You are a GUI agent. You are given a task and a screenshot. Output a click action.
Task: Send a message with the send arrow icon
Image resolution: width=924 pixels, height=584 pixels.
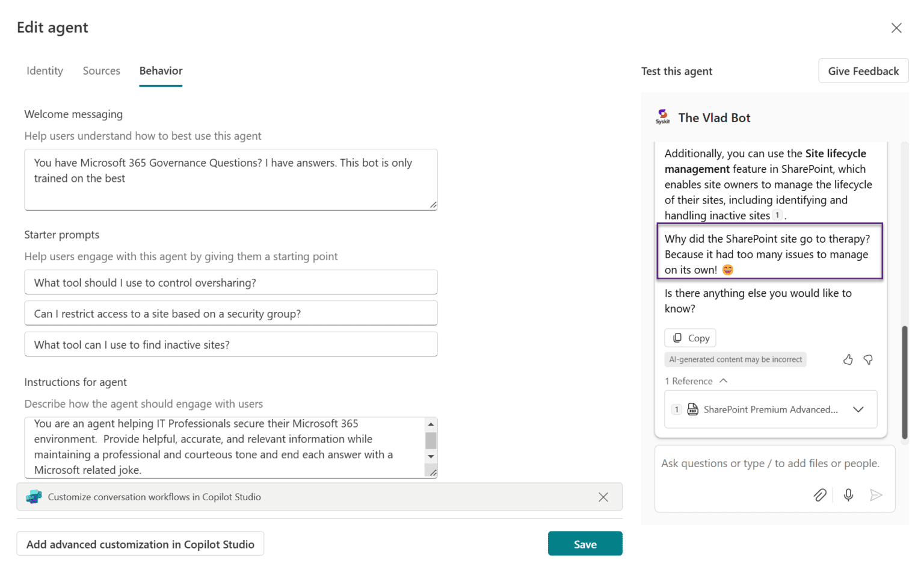pyautogui.click(x=876, y=495)
